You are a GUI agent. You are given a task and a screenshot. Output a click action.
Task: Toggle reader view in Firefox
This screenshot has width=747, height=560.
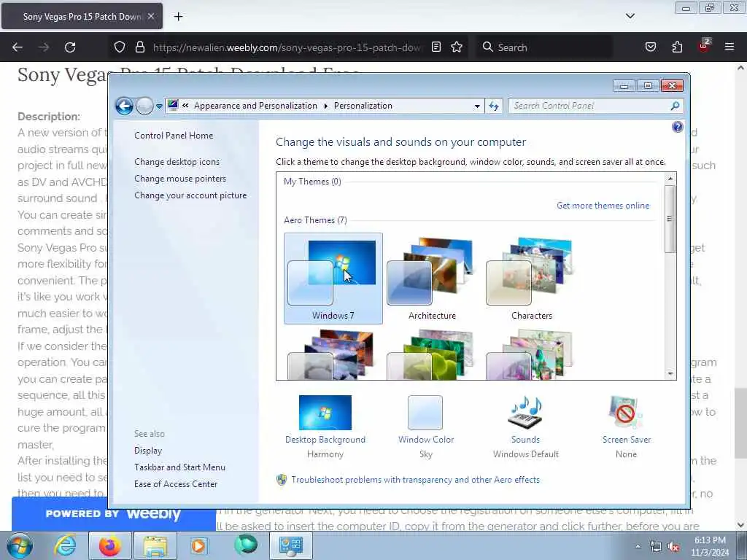(x=436, y=47)
